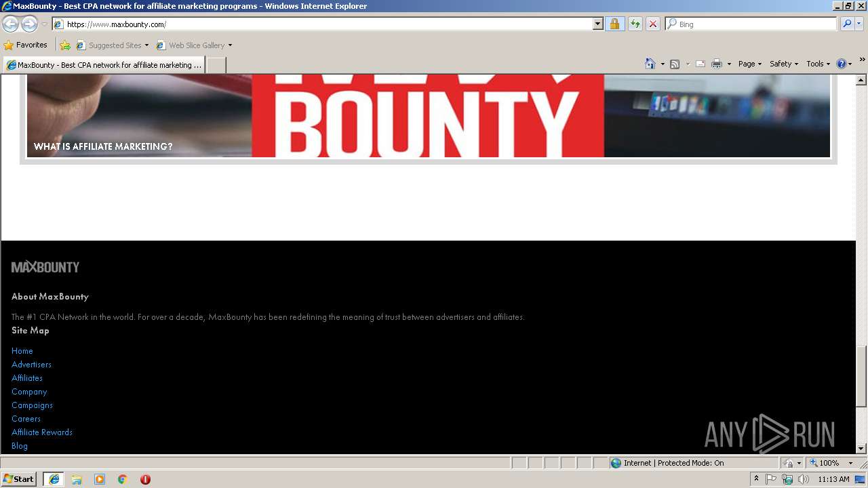Click the Show desktop tray button
The image size is (868, 488).
pos(861,479)
